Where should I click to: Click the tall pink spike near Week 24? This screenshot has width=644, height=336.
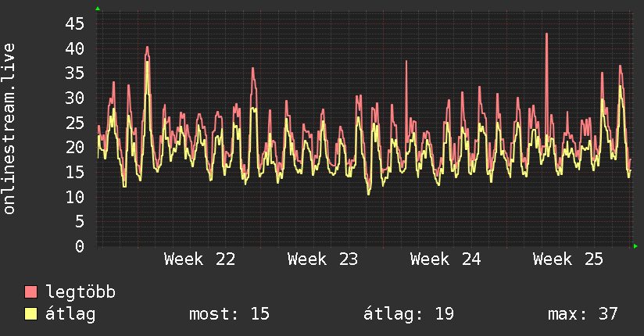click(x=406, y=63)
